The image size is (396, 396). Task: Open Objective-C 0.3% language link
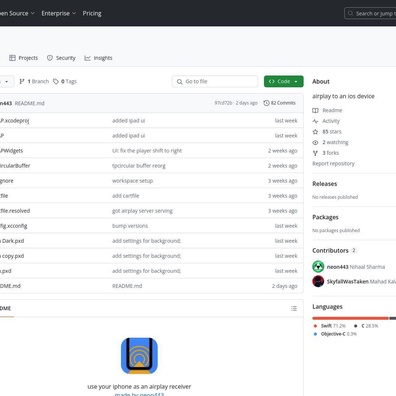(335, 334)
